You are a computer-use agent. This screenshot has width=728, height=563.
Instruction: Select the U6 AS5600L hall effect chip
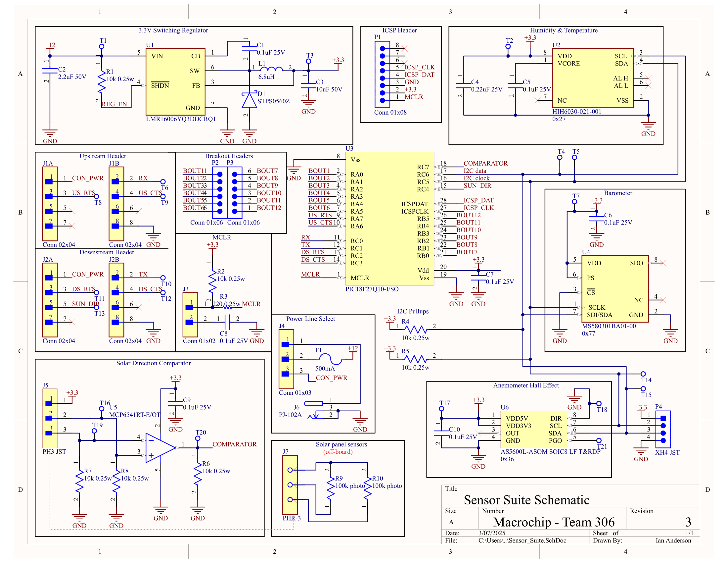pyautogui.click(x=533, y=429)
